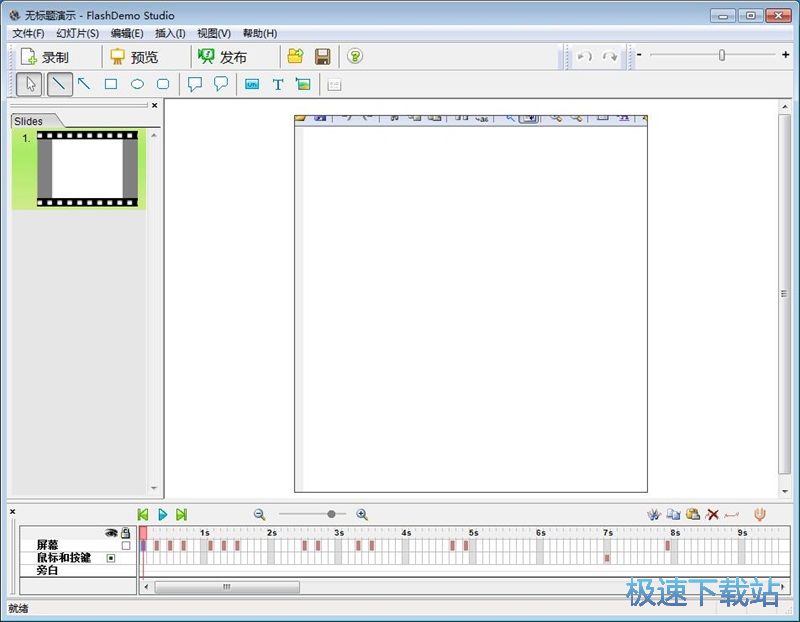Click the eye column header in timeline

click(x=111, y=533)
